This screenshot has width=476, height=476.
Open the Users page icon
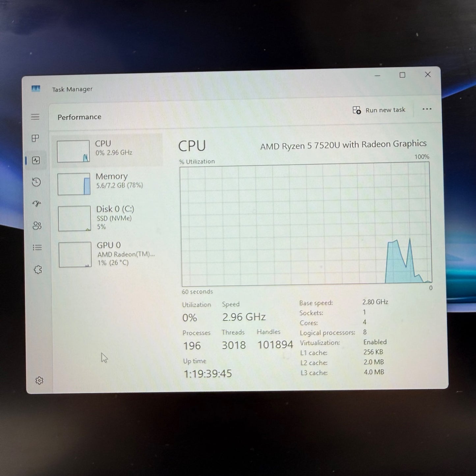pyautogui.click(x=37, y=226)
